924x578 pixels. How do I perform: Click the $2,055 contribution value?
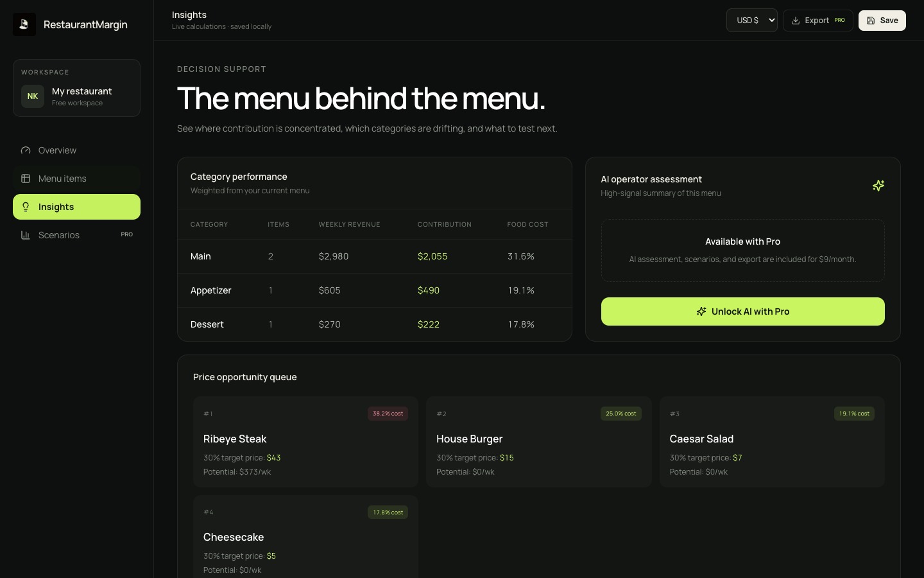432,256
